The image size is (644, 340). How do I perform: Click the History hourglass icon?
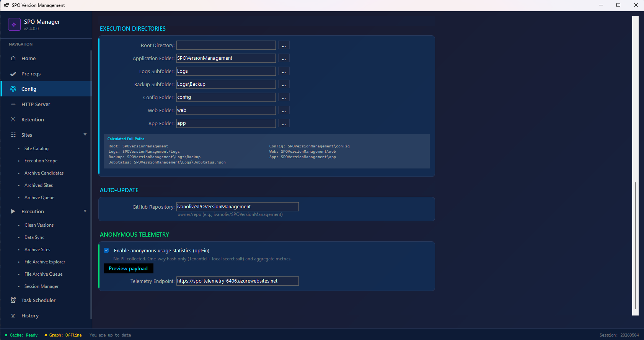pyautogui.click(x=13, y=315)
